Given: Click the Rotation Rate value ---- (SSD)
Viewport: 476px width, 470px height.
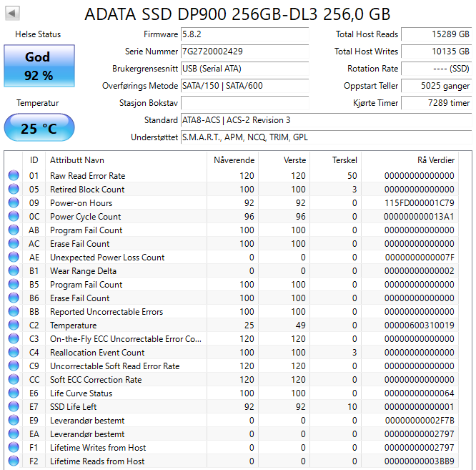Looking at the screenshot, I should [x=437, y=69].
